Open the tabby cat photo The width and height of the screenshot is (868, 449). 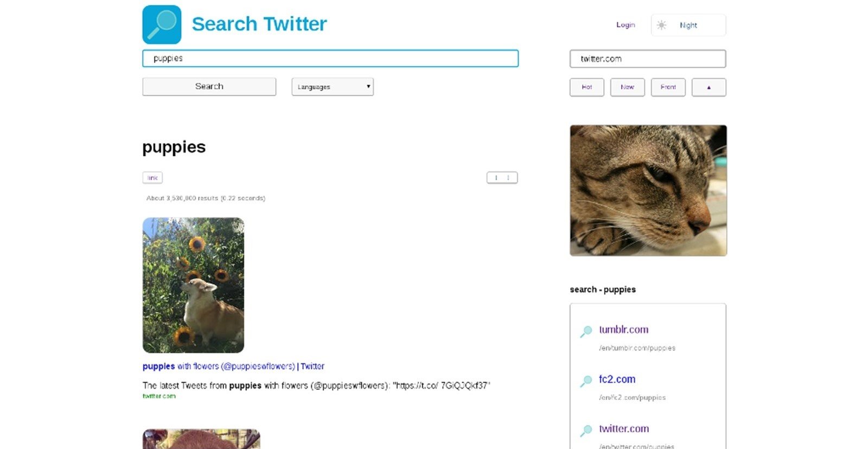[648, 191]
